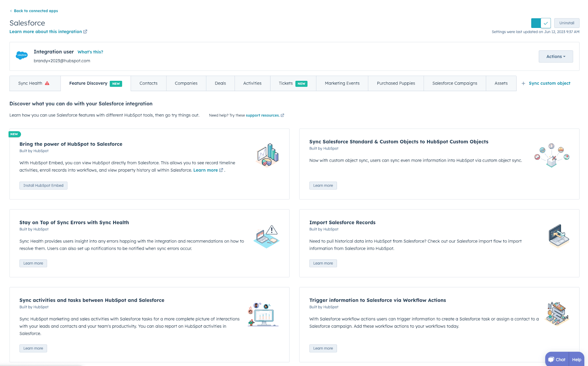Open the external link icon beside "Learn more about this integration"
The width and height of the screenshot is (588, 366).
click(x=86, y=31)
